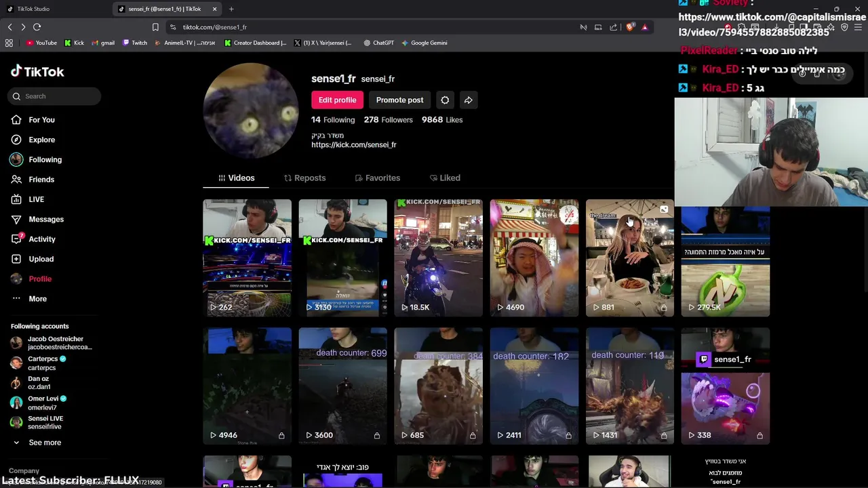The height and width of the screenshot is (488, 868).
Task: Open the LIVE section
Action: click(x=36, y=199)
